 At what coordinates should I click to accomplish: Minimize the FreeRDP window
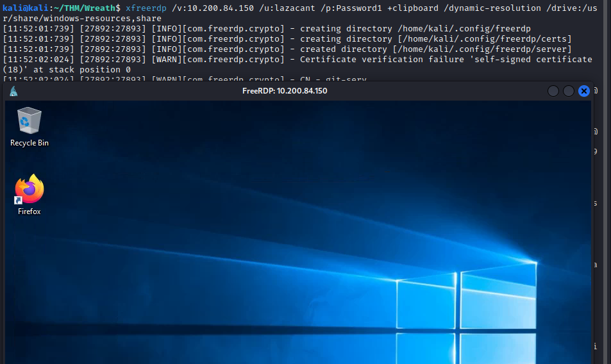[x=553, y=91]
